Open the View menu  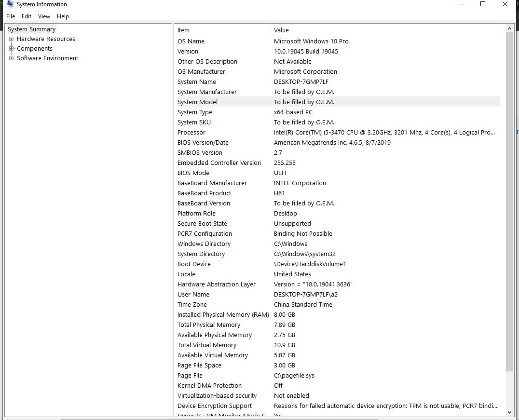coord(44,16)
